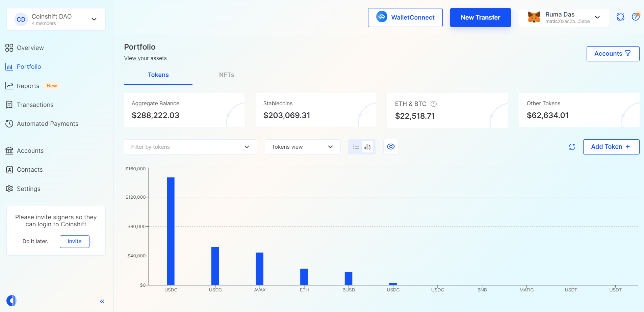The image size is (644, 312).
Task: Click the Coinshift logo icon at bottom left
Action: click(x=12, y=301)
